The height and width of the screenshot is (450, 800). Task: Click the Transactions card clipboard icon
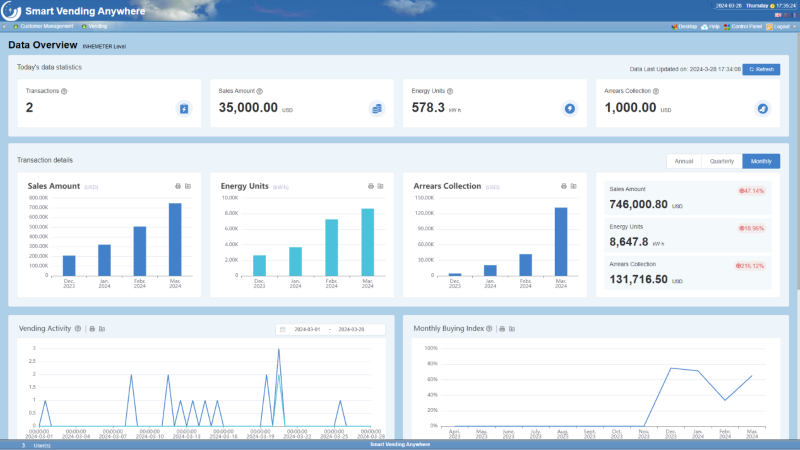[x=184, y=109]
